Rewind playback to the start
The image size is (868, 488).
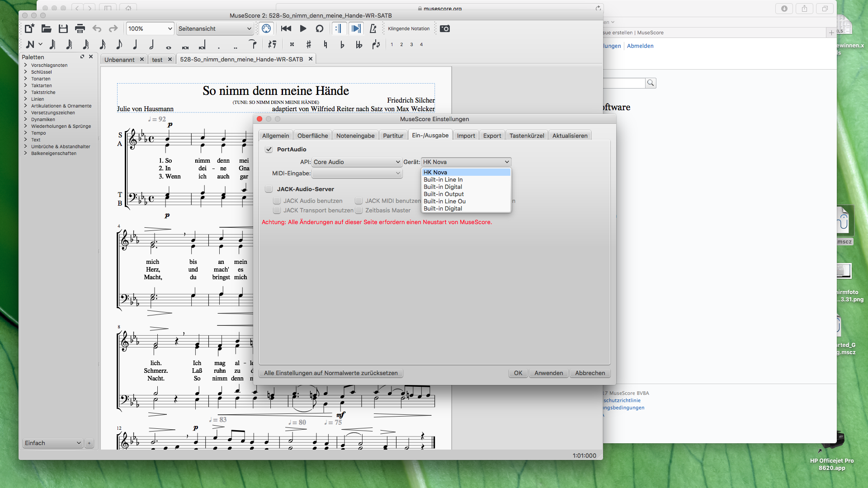click(x=286, y=28)
